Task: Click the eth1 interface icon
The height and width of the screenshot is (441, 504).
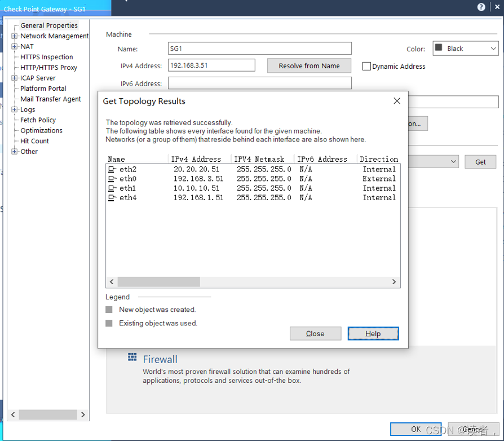Action: [112, 188]
